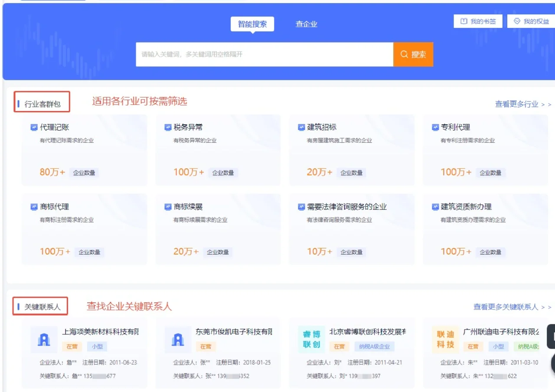Switch to the 查企业 tab
The image size is (555, 392).
tap(306, 24)
